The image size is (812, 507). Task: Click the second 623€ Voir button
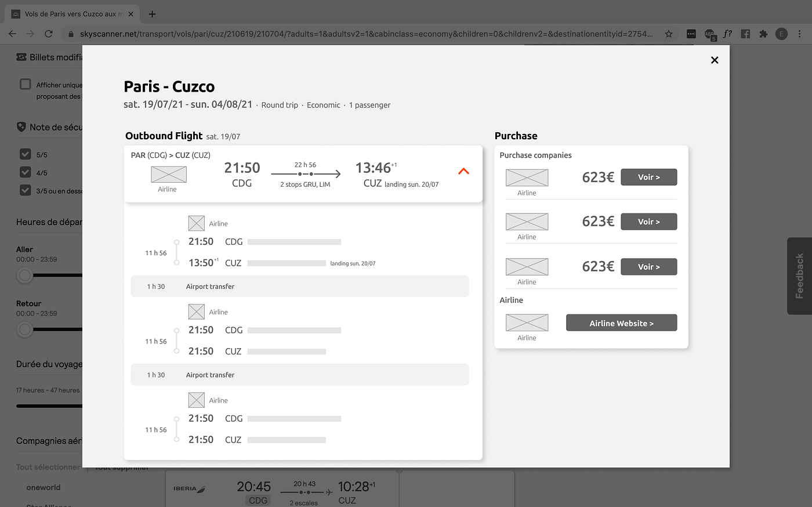pyautogui.click(x=648, y=222)
